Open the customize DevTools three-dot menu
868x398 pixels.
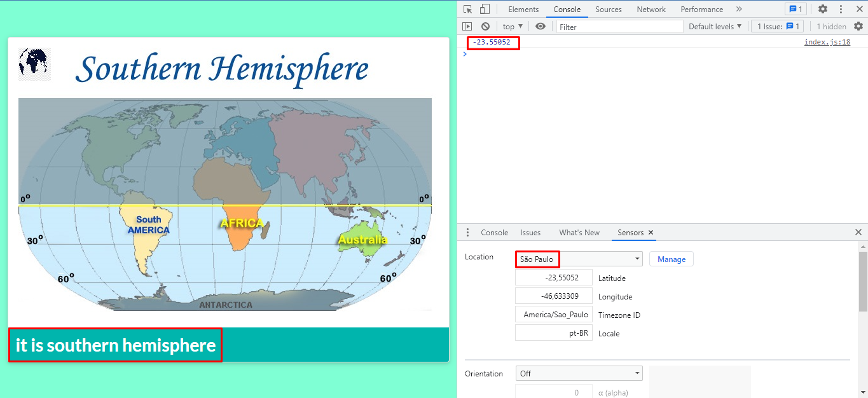(x=841, y=9)
